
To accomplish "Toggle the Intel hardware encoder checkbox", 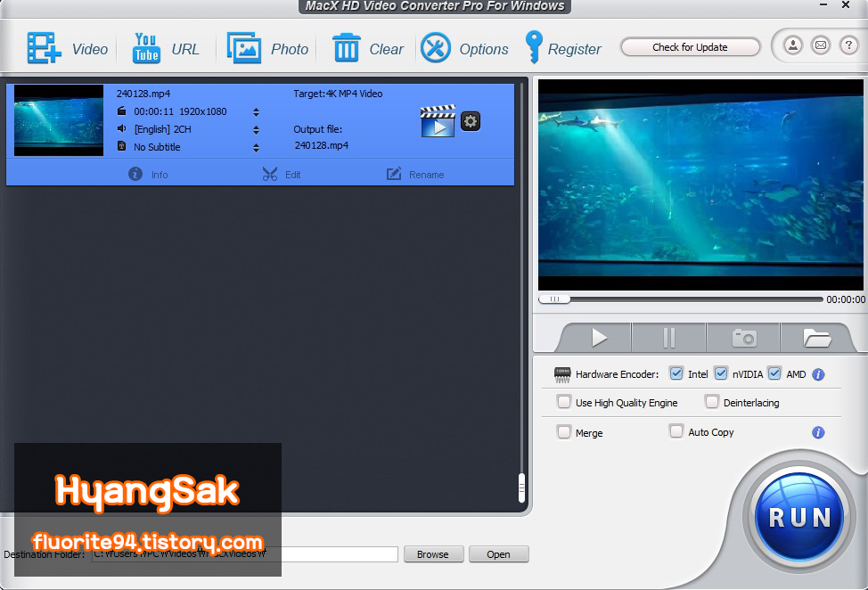I will click(x=676, y=373).
